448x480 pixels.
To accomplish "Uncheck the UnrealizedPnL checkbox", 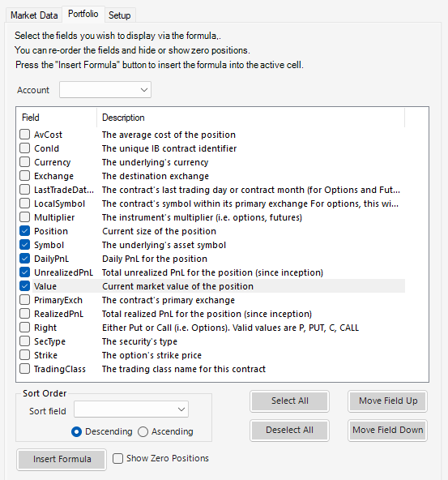I will point(25,272).
